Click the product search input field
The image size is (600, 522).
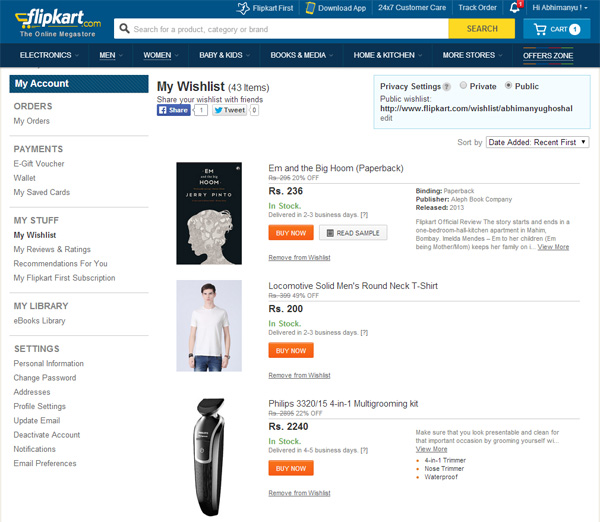tap(281, 29)
